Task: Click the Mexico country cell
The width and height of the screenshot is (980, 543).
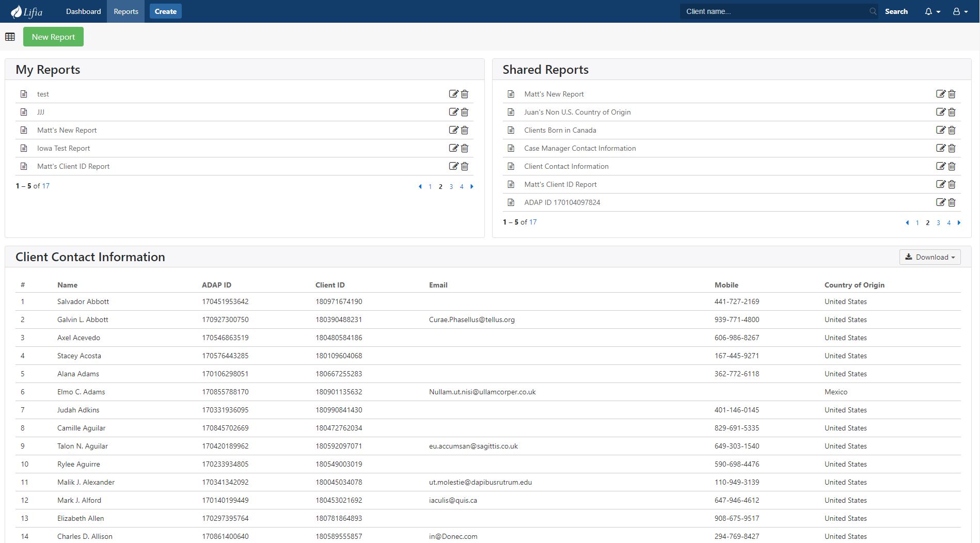Action: 836,392
